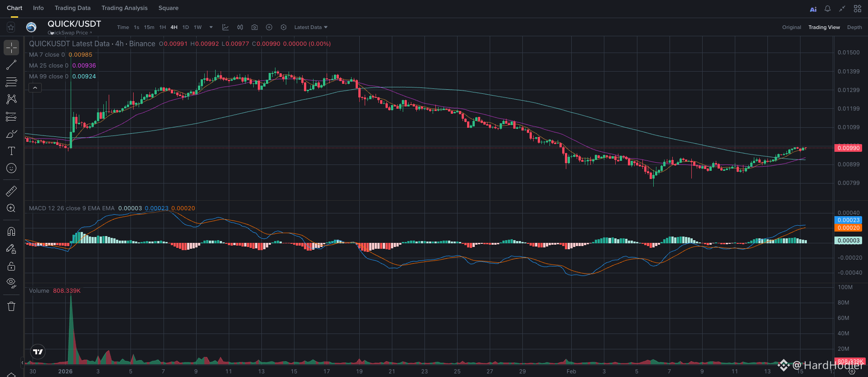Viewport: 868px width, 377px height.
Task: Open the technical indicators menu
Action: pyautogui.click(x=226, y=27)
